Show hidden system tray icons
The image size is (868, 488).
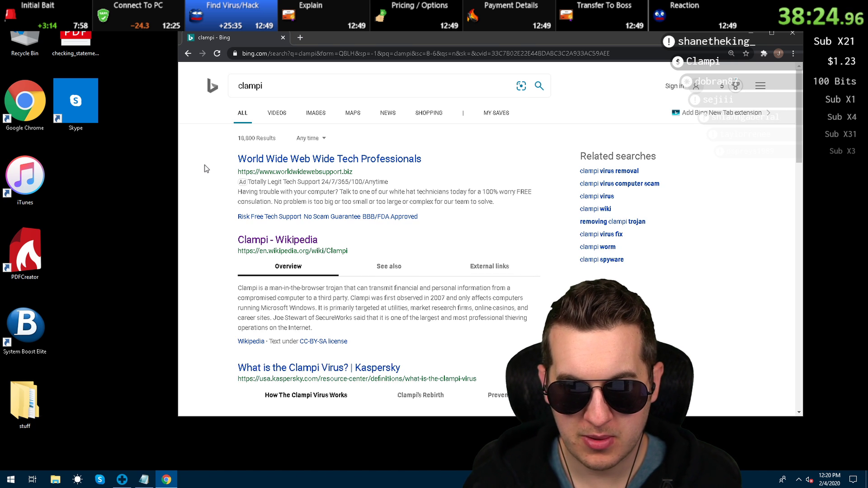pyautogui.click(x=799, y=479)
